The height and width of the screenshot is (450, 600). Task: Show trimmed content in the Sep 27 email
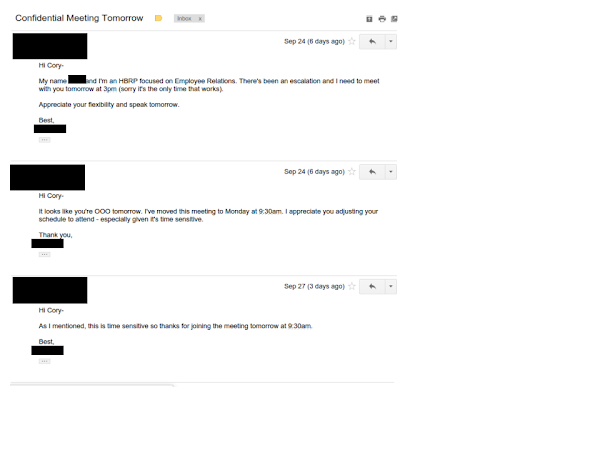44,361
